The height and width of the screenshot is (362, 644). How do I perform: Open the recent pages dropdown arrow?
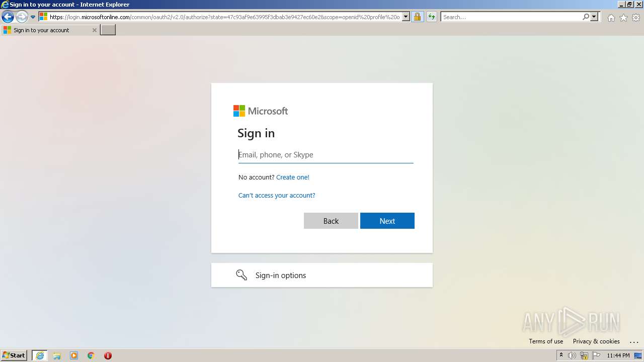33,17
